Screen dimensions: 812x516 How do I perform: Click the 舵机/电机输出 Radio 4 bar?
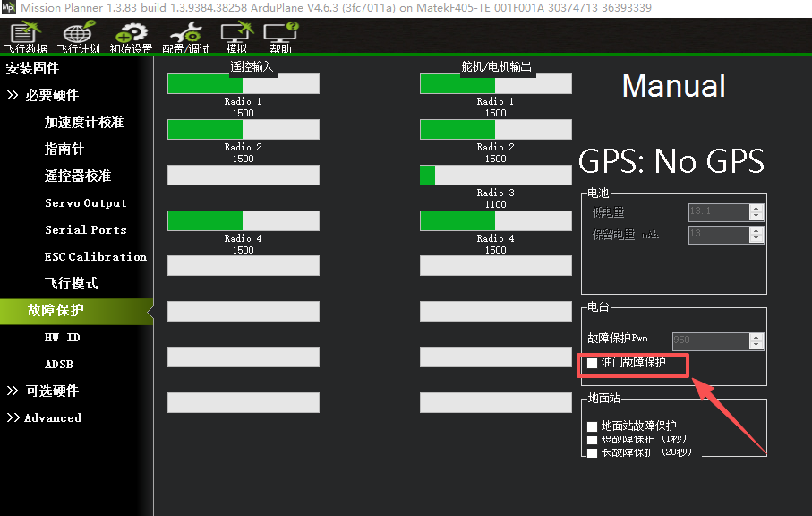[496, 220]
